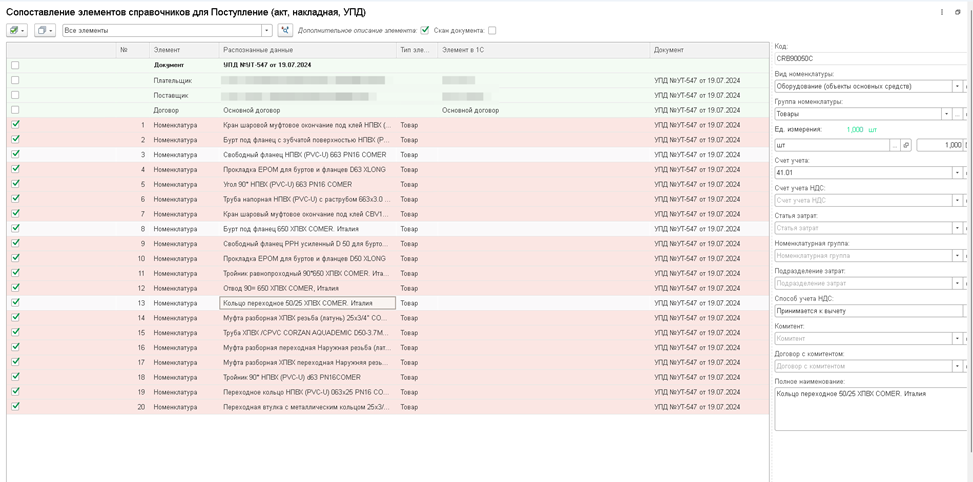This screenshot has width=973, height=482.
Task: Click the window restore icon in the top right corner
Action: [x=958, y=12]
